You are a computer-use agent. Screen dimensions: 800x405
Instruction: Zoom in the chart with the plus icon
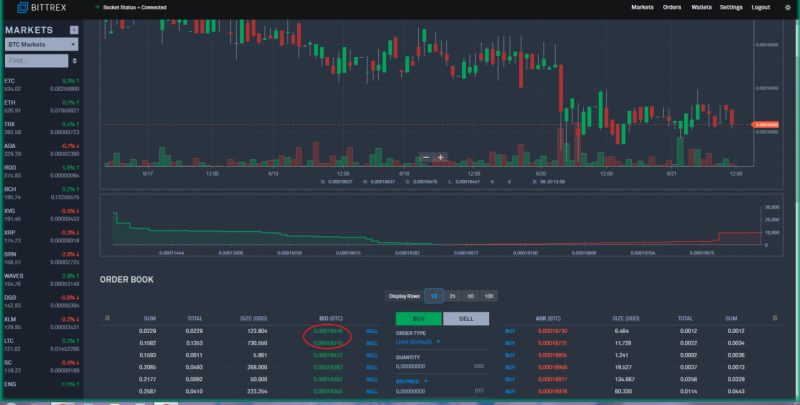(440, 157)
